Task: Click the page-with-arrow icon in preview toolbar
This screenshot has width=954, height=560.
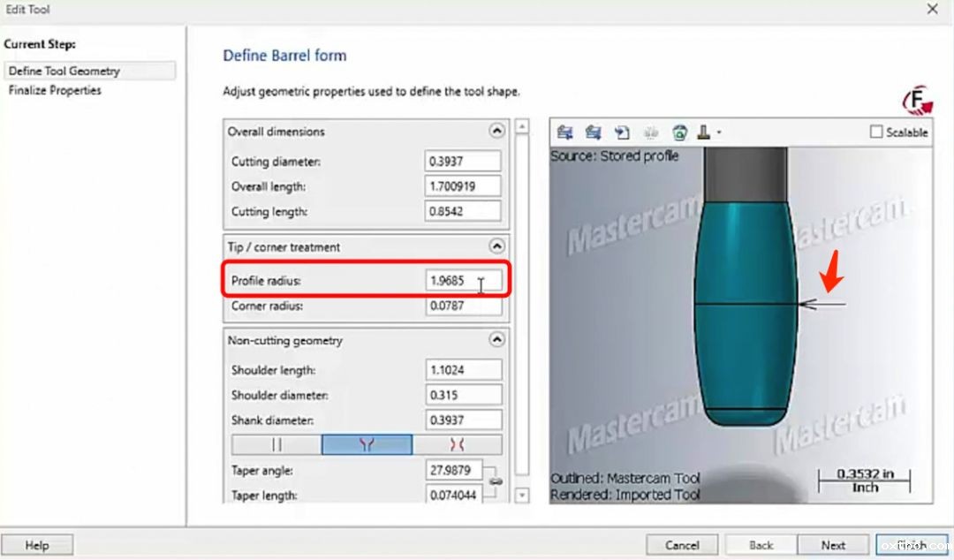Action: point(622,132)
